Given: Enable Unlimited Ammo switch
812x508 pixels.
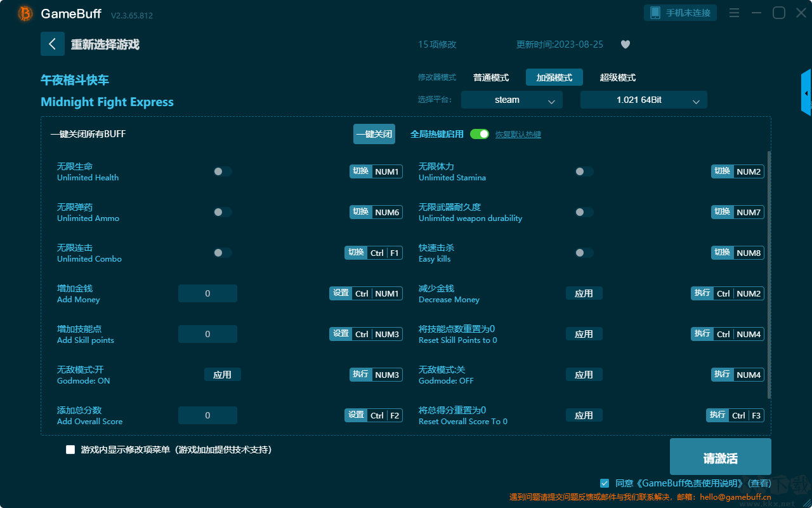Looking at the screenshot, I should pyautogui.click(x=223, y=212).
